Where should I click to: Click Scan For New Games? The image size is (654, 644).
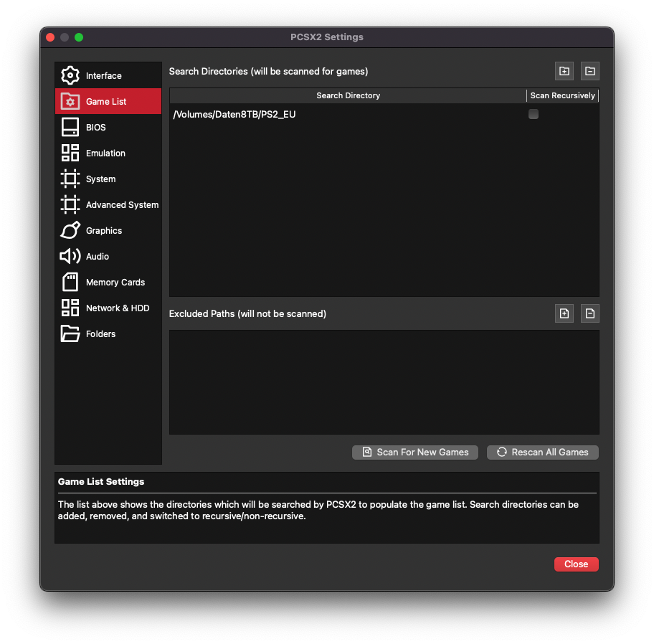(414, 452)
